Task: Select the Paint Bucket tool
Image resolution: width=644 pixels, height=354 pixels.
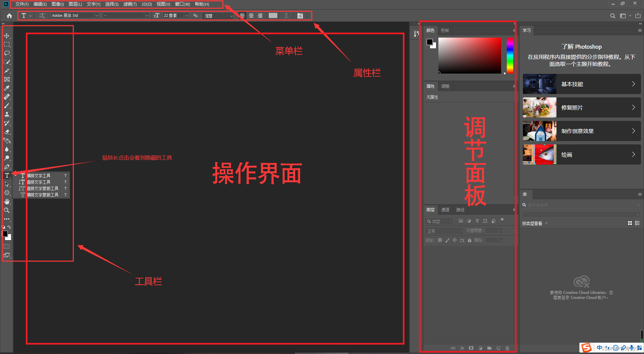Action: pos(7,140)
